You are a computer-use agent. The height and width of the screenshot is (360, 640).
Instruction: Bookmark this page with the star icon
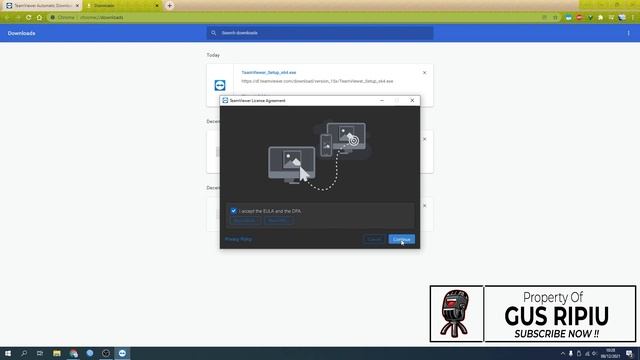click(555, 18)
